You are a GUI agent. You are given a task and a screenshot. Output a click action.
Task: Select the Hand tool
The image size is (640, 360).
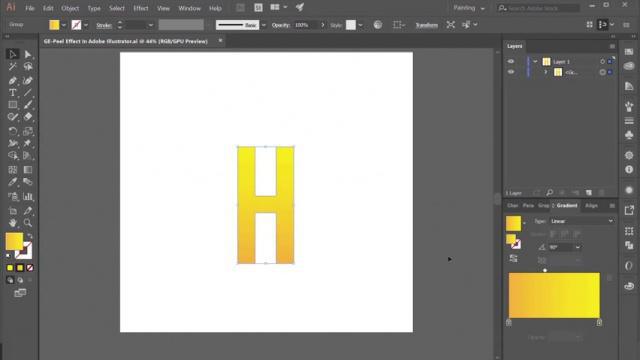tap(12, 223)
